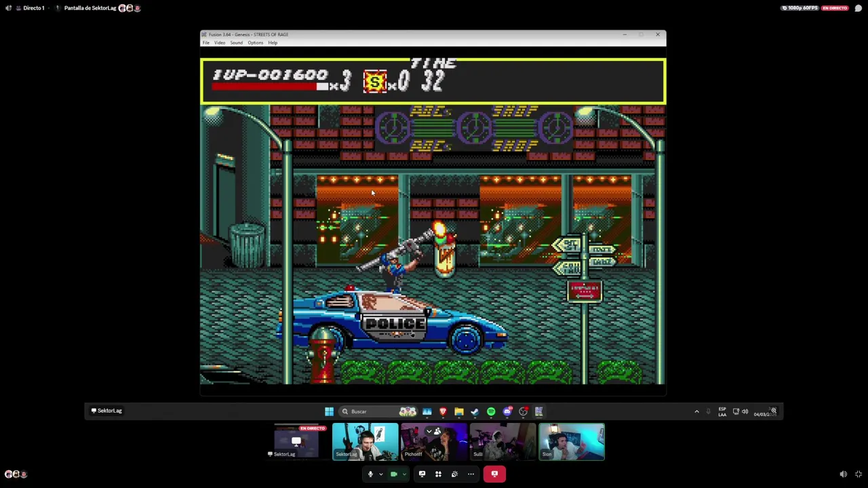The width and height of the screenshot is (868, 488).
Task: Exit fullscreen with the collapse-arrows icon
Action: pos(859,474)
